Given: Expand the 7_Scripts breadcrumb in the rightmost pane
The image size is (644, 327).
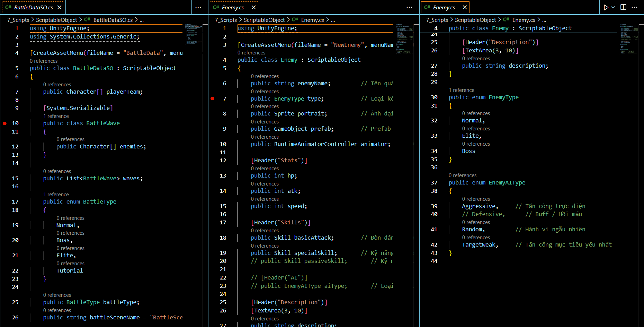Looking at the screenshot, I should [437, 20].
